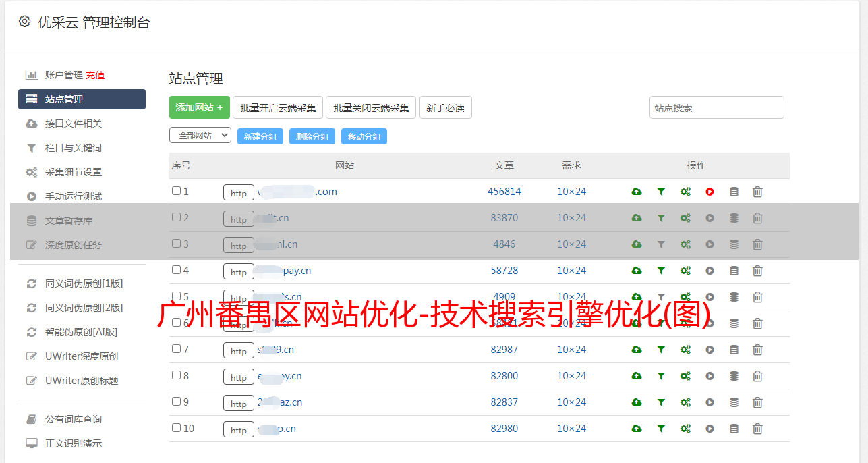Click the 移动分组 button

point(364,136)
